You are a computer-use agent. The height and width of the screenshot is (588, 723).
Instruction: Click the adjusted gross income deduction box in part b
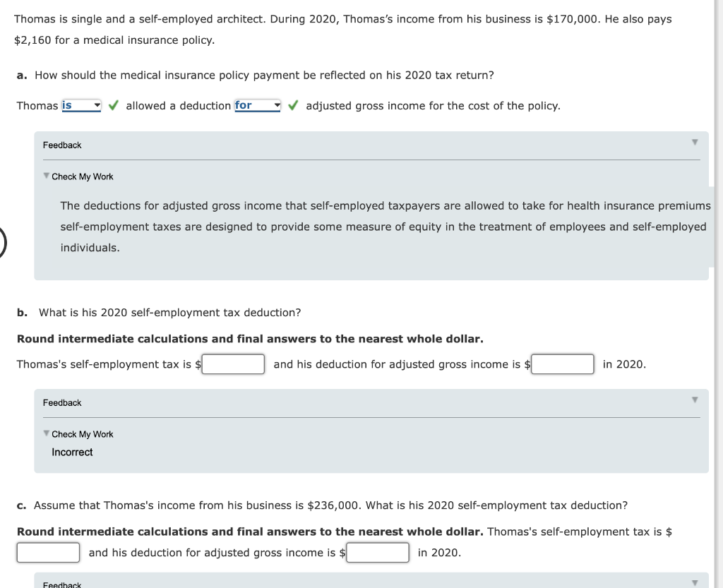[563, 364]
